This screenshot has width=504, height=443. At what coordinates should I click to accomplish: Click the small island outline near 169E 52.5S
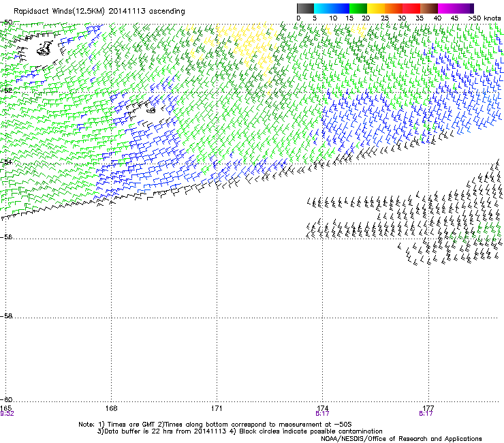[151, 110]
